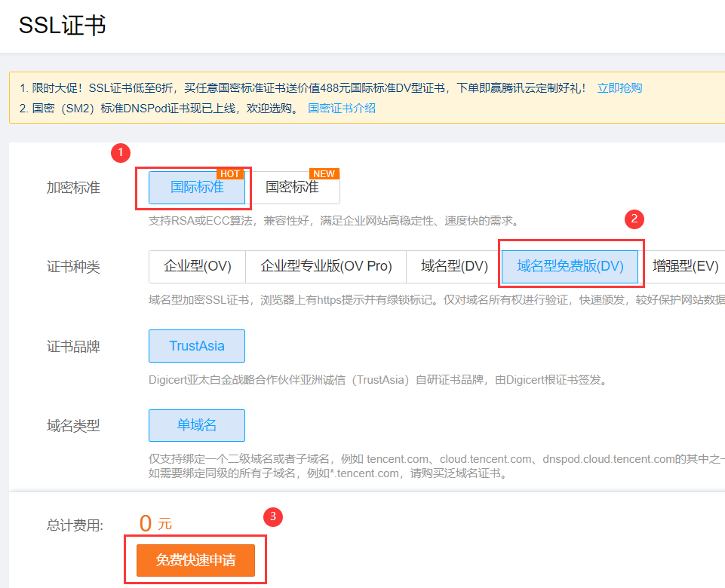This screenshot has width=725, height=588.
Task: Click the 域名类型 label
Action: [x=73, y=426]
